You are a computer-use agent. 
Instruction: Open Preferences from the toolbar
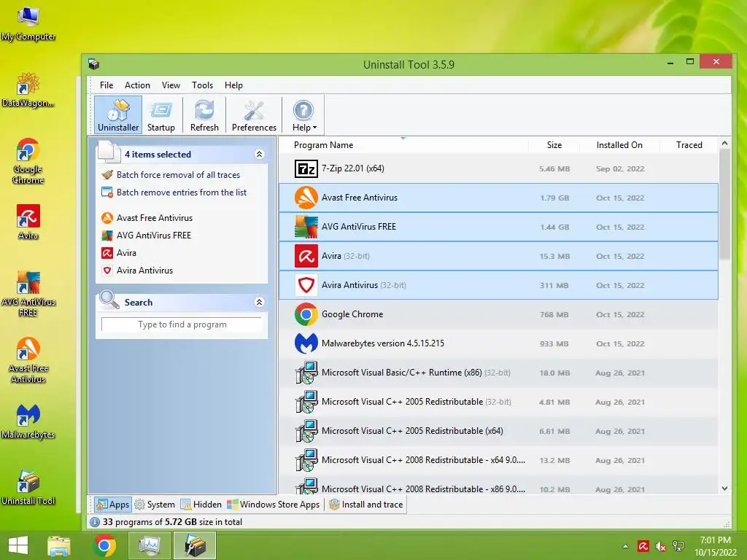tap(254, 114)
